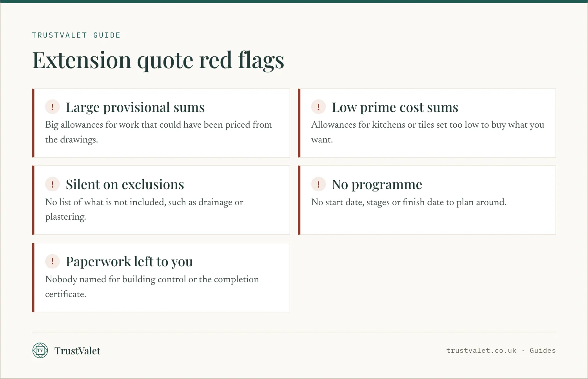Select the Paperwork left to you heading
Image resolution: width=588 pixels, height=379 pixels.
[129, 261]
